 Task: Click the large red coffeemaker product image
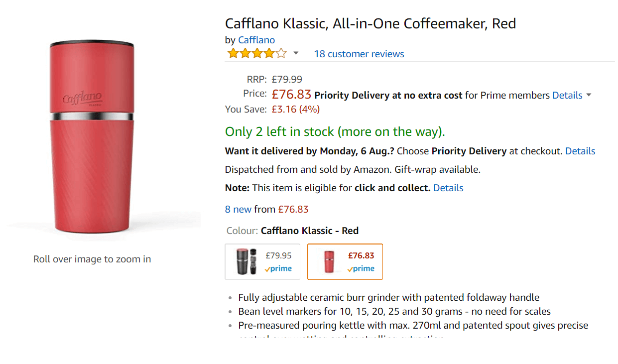pos(92,137)
